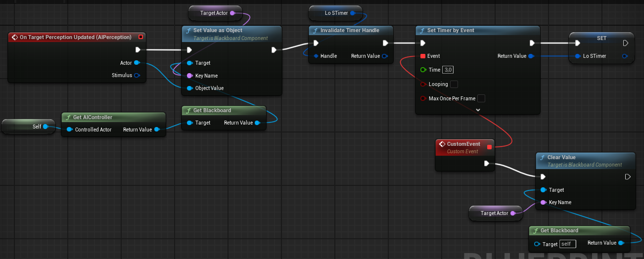Click the Handle pin on Invalidate Timer Handle
This screenshot has width=644, height=259.
point(316,56)
